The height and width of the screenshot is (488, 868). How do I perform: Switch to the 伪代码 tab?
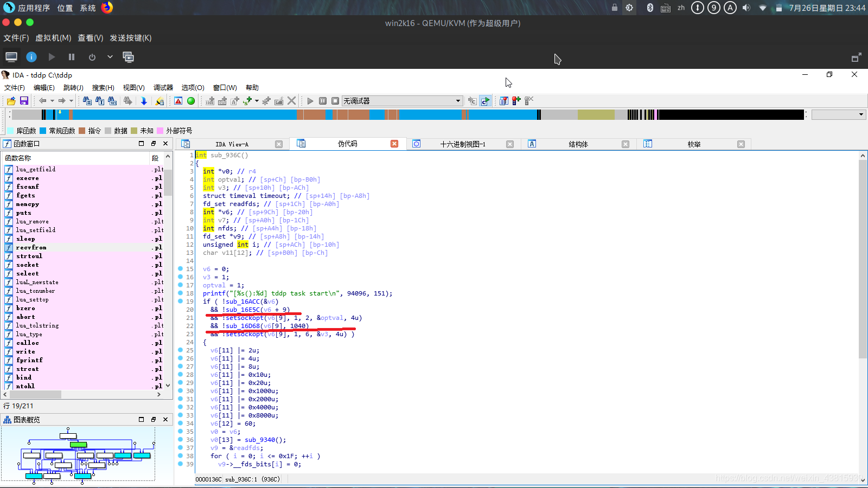[347, 144]
